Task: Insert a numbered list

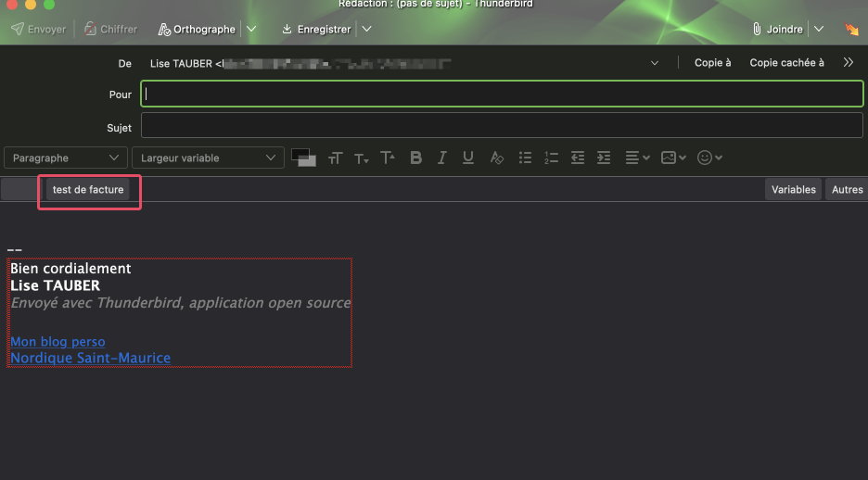Action: (551, 158)
